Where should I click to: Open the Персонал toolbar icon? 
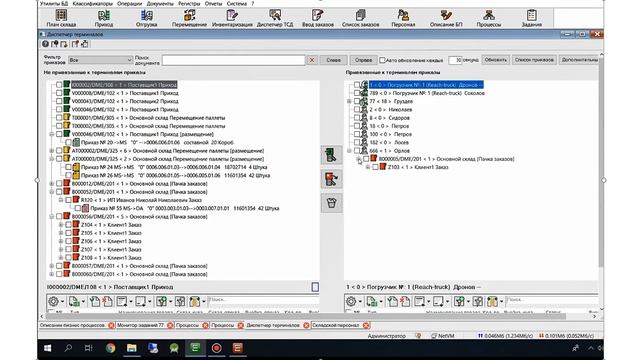point(403,18)
